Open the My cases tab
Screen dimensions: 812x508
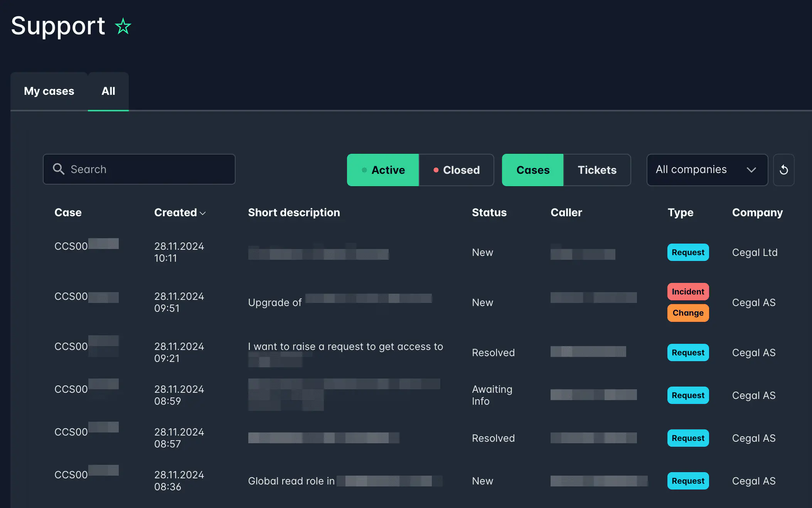[x=49, y=91]
